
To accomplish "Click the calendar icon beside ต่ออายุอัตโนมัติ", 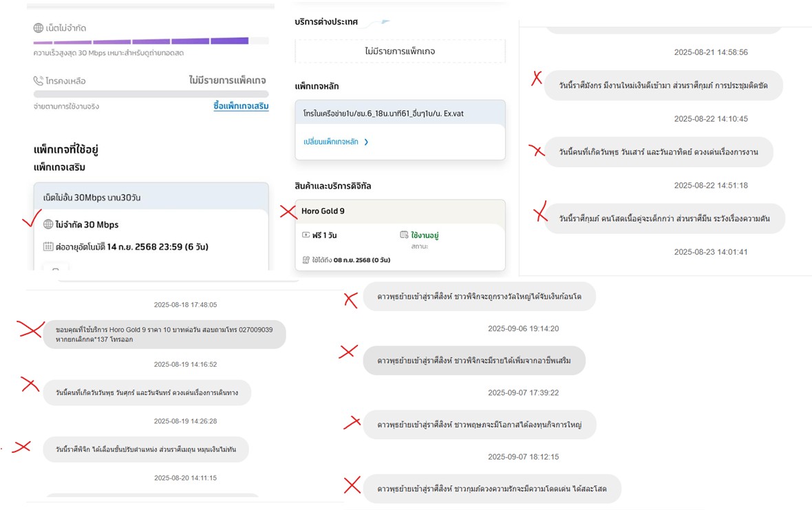I will click(x=48, y=246).
